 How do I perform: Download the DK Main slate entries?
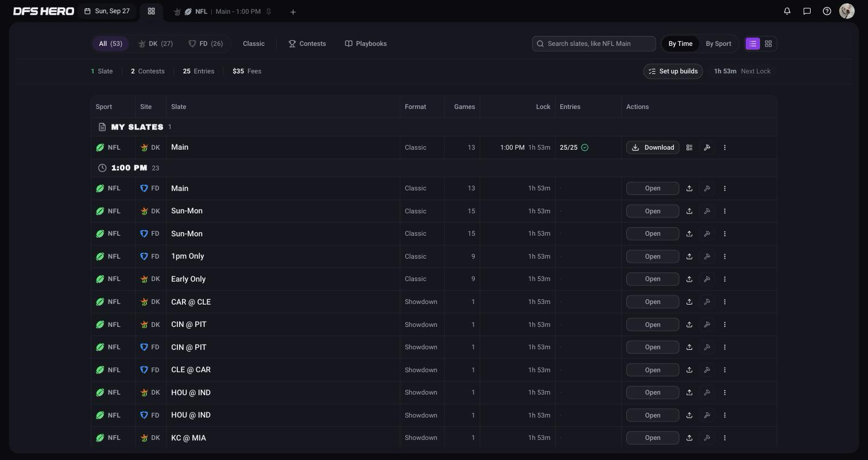[653, 147]
